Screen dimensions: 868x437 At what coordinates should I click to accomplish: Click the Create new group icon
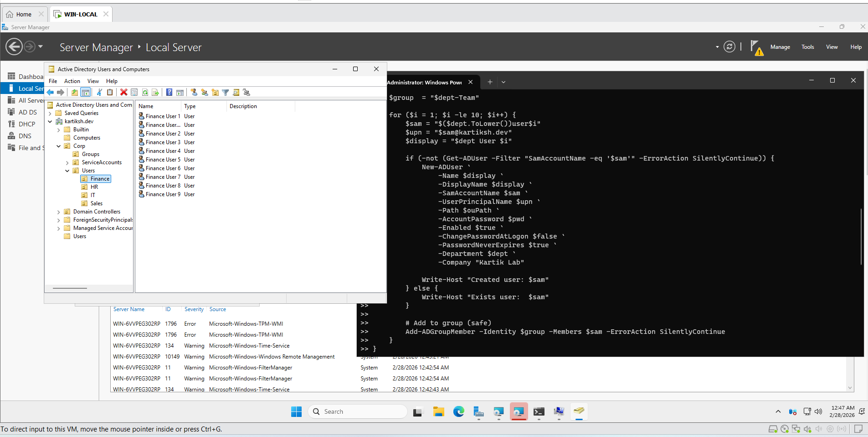(205, 93)
